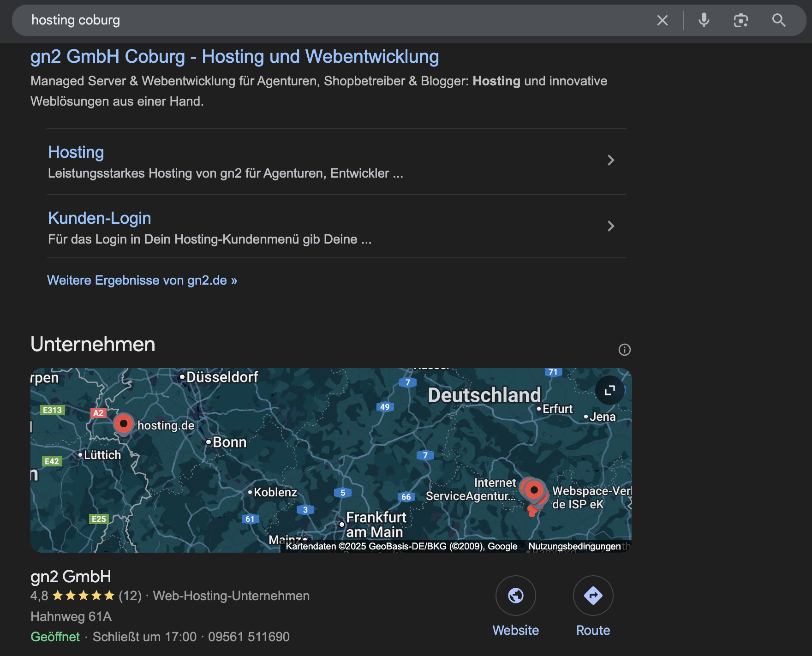Click the 'Geöffnet' opening status
812x656 pixels.
click(55, 637)
